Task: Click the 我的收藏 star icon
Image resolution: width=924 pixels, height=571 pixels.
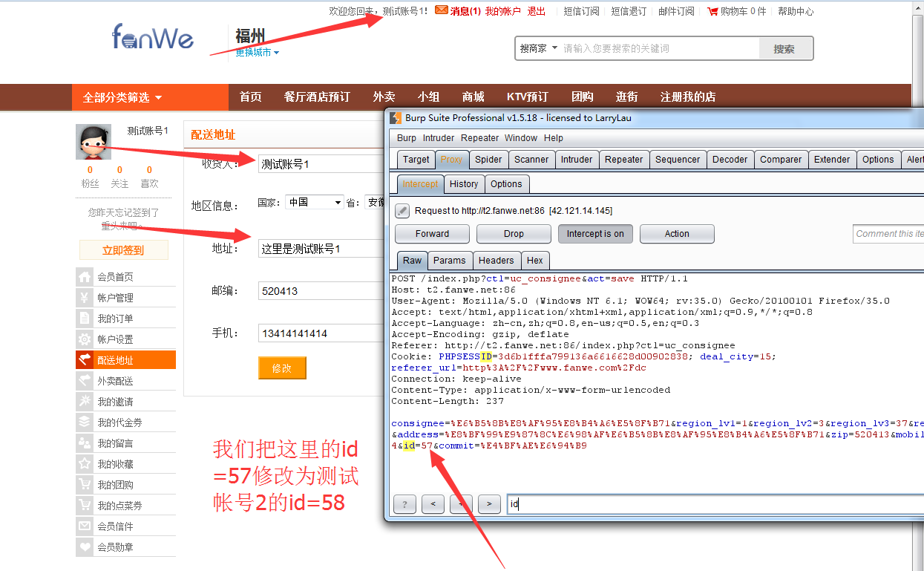Action: click(x=85, y=464)
